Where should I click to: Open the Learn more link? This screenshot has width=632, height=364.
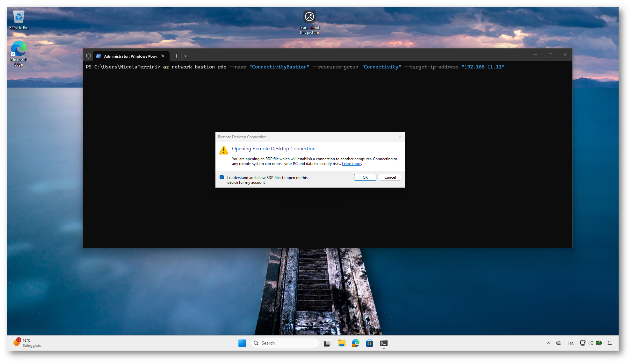click(x=352, y=164)
